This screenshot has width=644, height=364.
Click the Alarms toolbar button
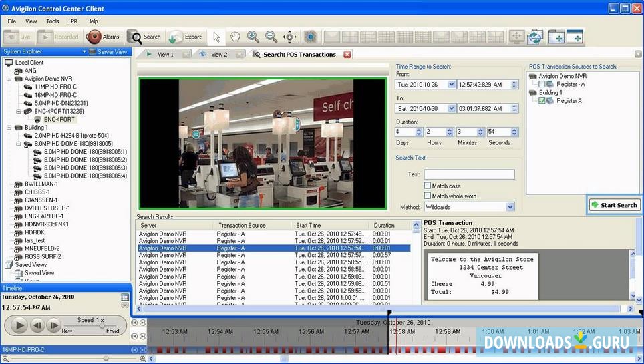(x=103, y=37)
